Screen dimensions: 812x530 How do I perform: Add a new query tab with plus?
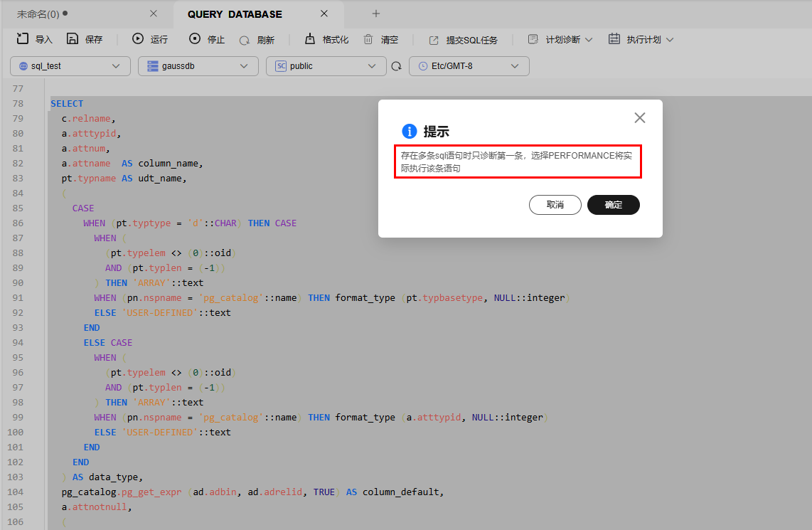(376, 14)
